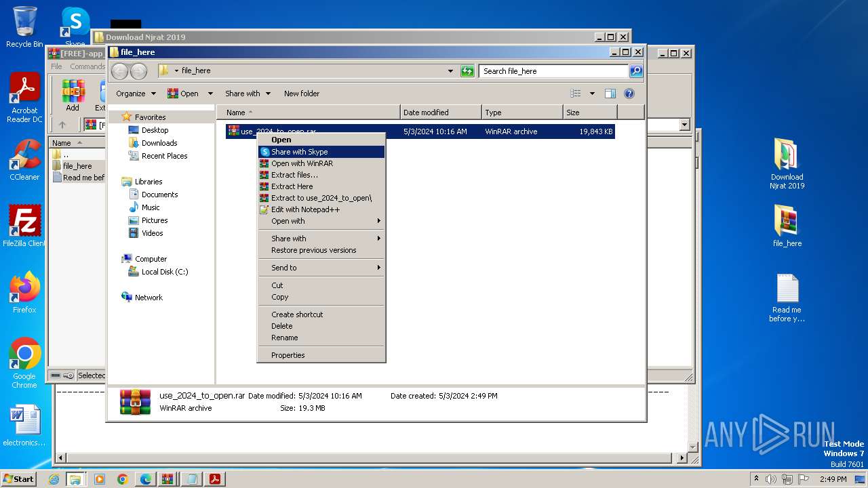868x488 pixels.
Task: Show hidden system tray icons
Action: pyautogui.click(x=756, y=479)
